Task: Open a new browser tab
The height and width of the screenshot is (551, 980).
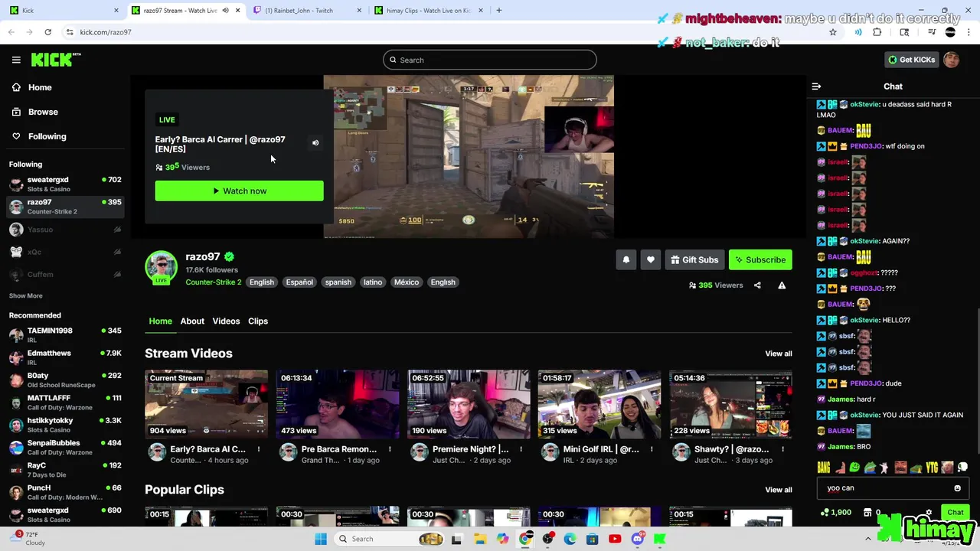Action: tap(498, 11)
